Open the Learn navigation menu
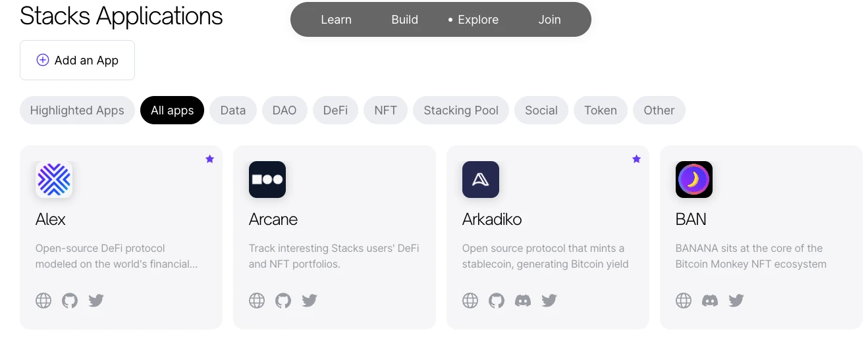 (336, 20)
